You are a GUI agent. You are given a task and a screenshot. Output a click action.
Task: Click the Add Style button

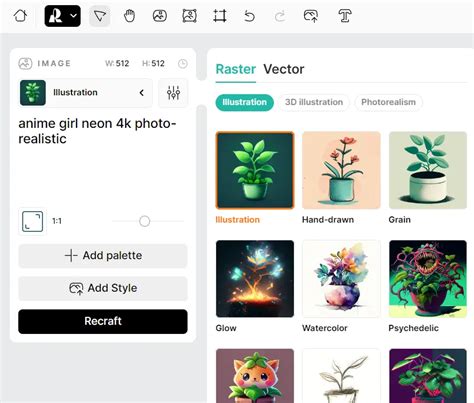tap(103, 288)
